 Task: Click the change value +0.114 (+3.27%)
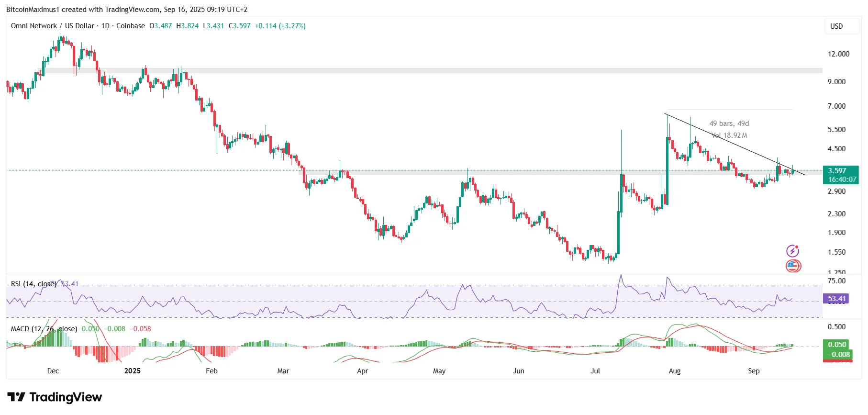[x=280, y=26]
